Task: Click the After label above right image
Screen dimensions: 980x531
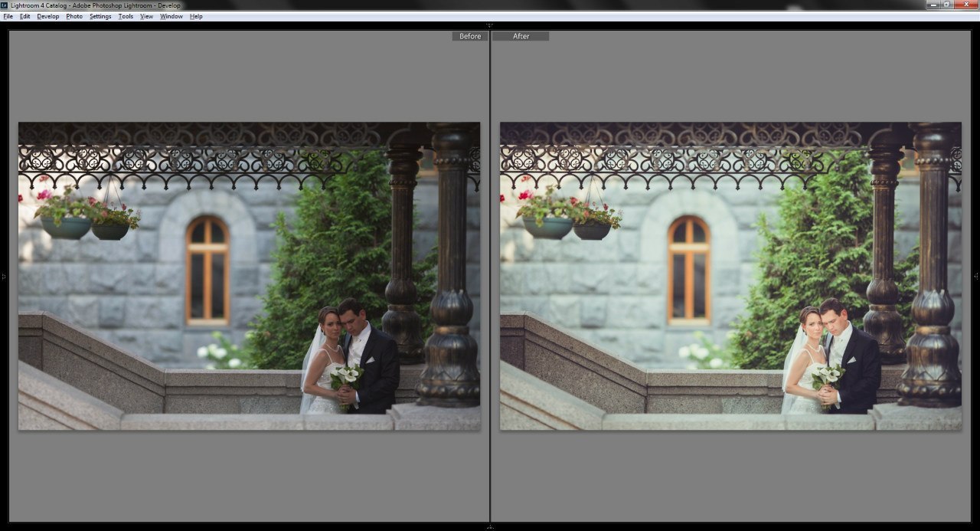Action: point(521,36)
